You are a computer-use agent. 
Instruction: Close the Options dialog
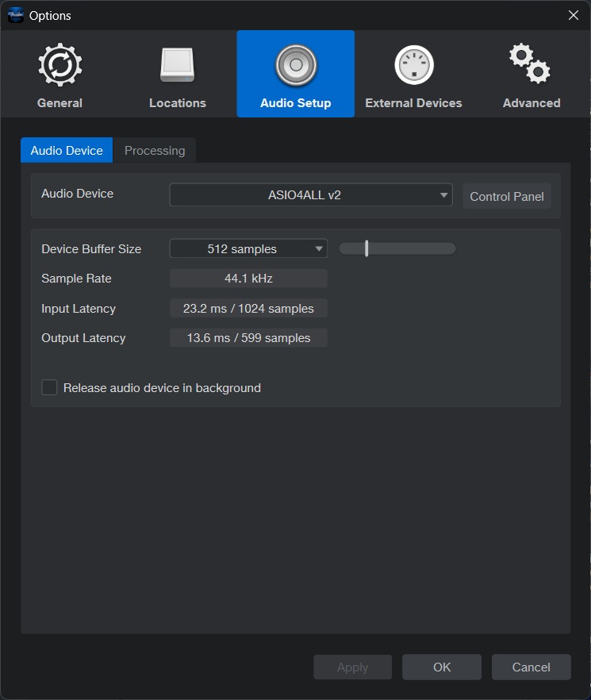[574, 15]
